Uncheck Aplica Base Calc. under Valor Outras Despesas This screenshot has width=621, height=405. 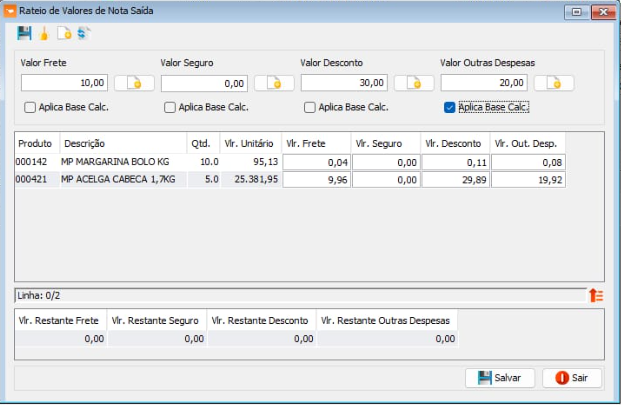(x=449, y=107)
